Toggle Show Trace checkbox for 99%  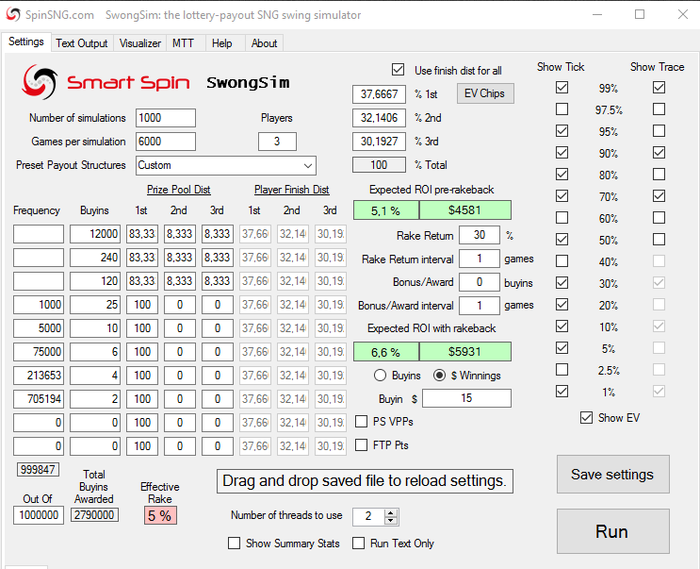[x=659, y=87]
